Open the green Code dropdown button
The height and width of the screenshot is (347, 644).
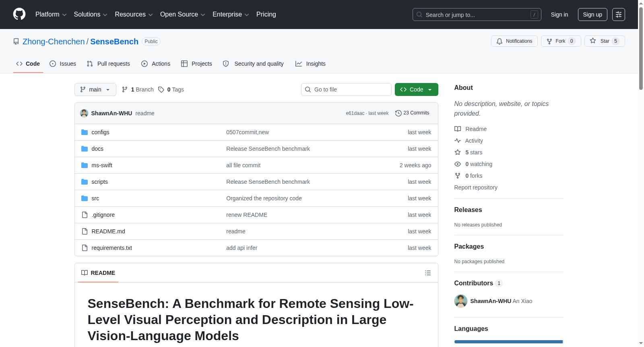(417, 89)
